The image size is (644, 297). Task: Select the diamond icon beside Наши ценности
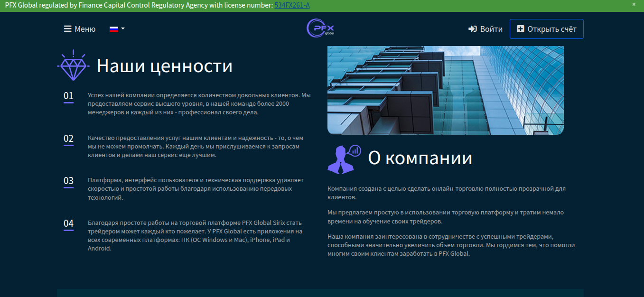[x=73, y=65]
